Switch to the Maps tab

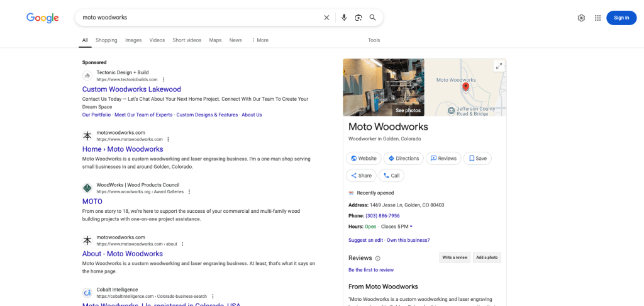click(215, 40)
